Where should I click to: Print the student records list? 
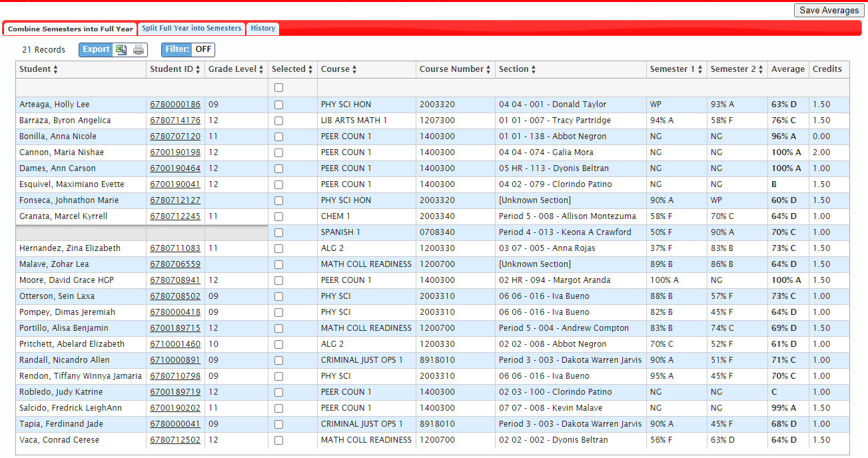pos(138,49)
